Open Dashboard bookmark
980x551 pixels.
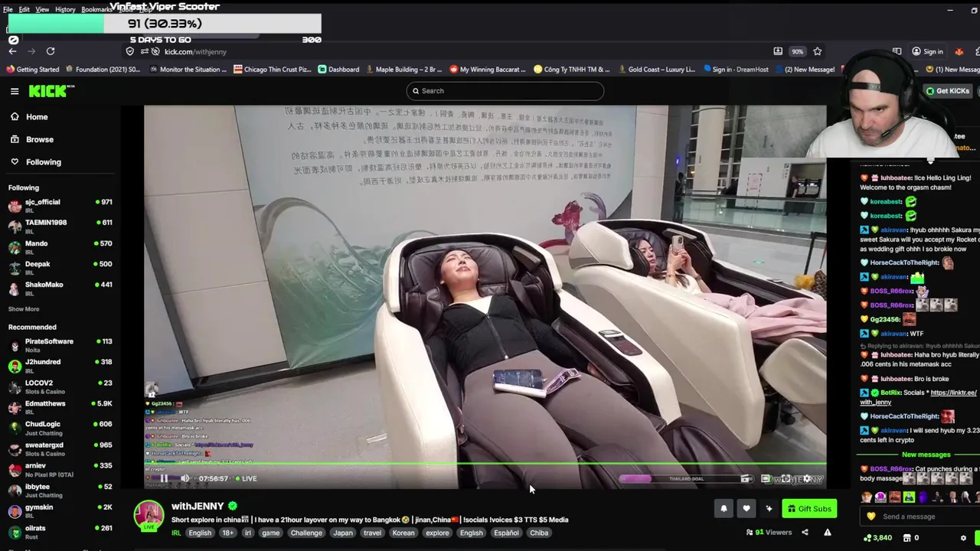[x=339, y=70]
